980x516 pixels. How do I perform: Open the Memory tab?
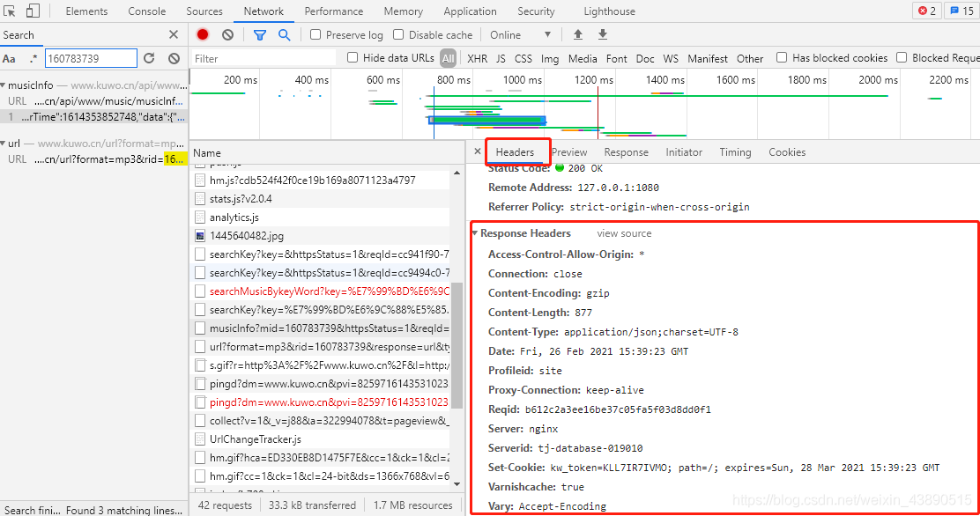tap(403, 11)
